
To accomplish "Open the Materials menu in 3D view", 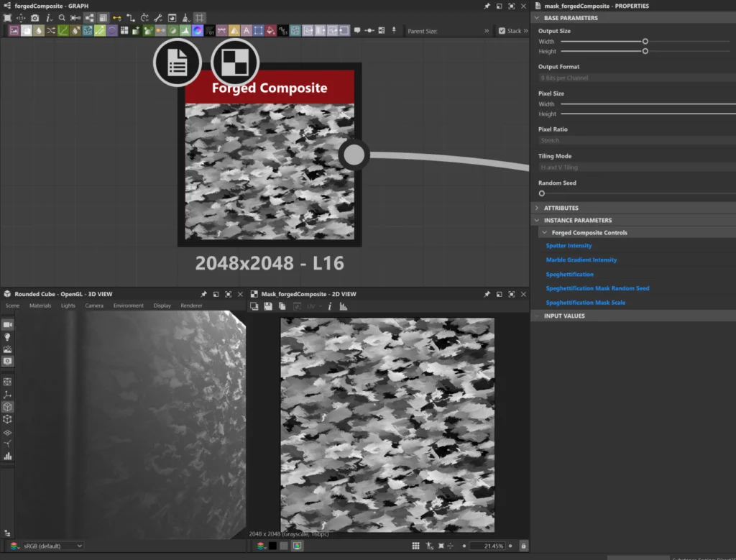I will pyautogui.click(x=40, y=306).
